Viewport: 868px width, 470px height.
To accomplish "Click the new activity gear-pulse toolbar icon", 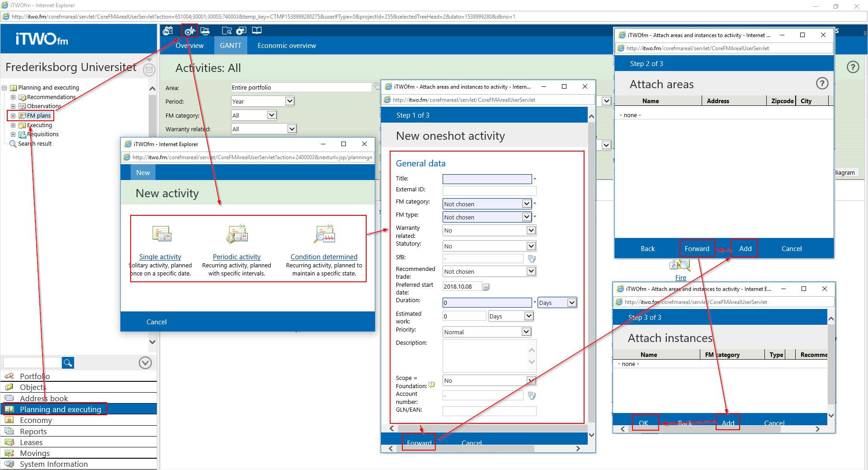I will click(189, 31).
